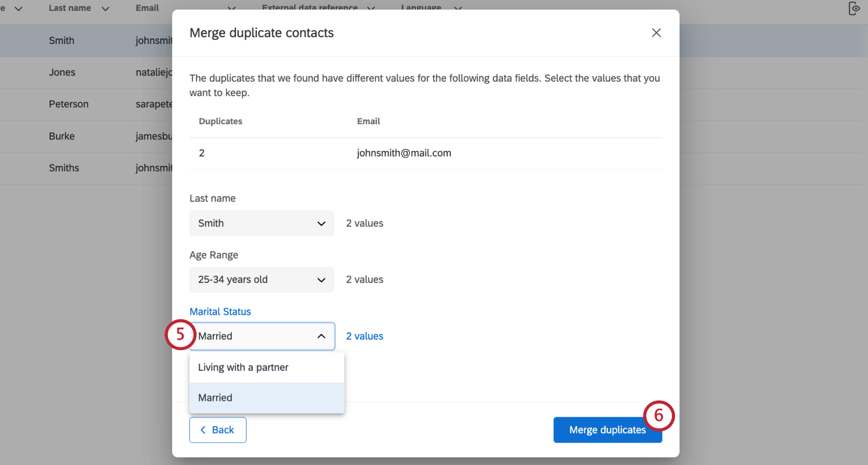The height and width of the screenshot is (465, 868).
Task: Expand the External data reference column menu
Action: (x=371, y=8)
